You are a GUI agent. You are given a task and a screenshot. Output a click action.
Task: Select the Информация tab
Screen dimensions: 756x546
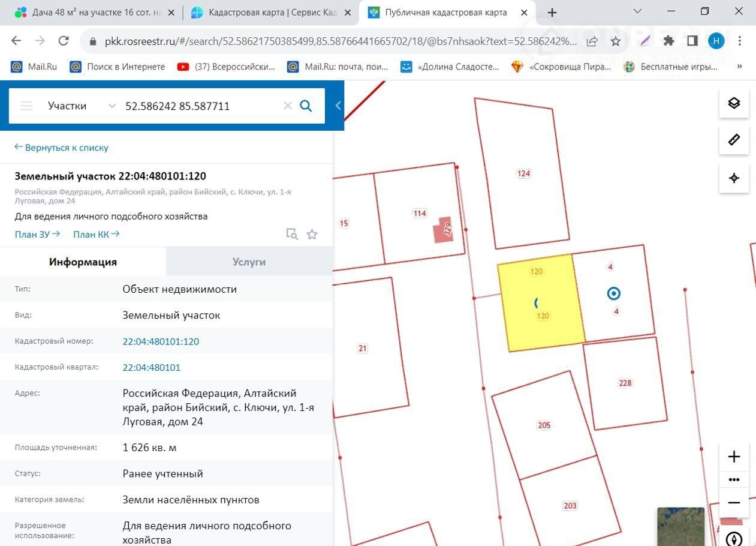click(x=83, y=262)
